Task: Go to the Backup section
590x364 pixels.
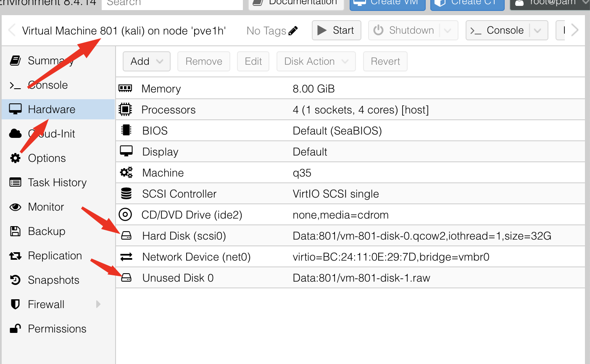Action: 47,231
